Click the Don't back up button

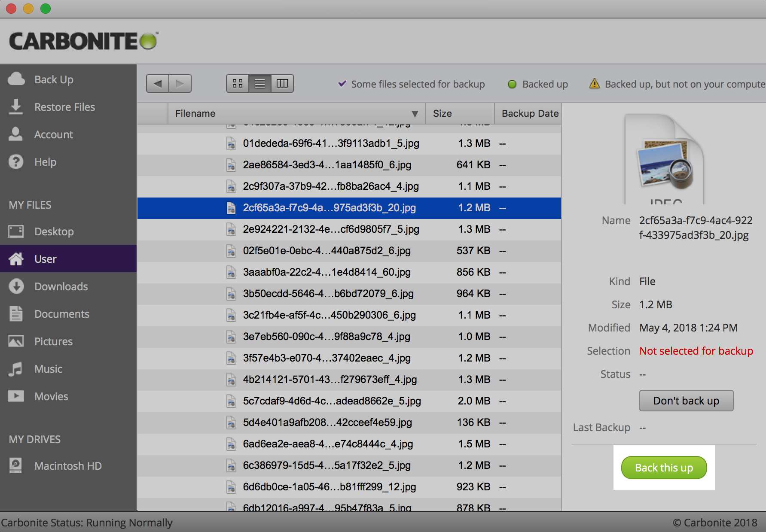pyautogui.click(x=686, y=401)
